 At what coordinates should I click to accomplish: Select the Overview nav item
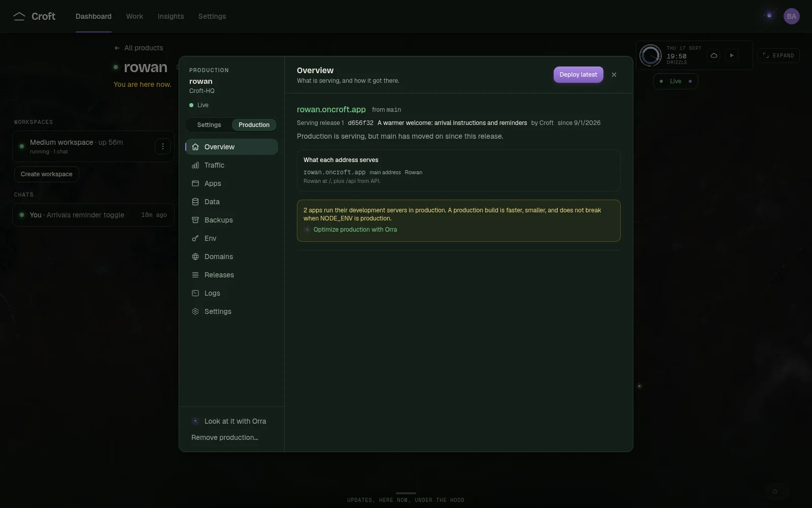point(231,147)
